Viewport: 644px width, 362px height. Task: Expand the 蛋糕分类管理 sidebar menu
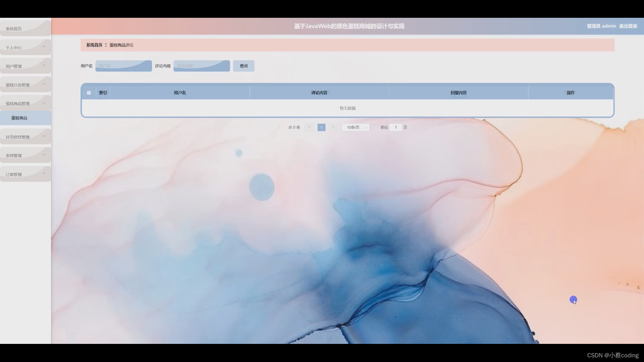click(25, 85)
